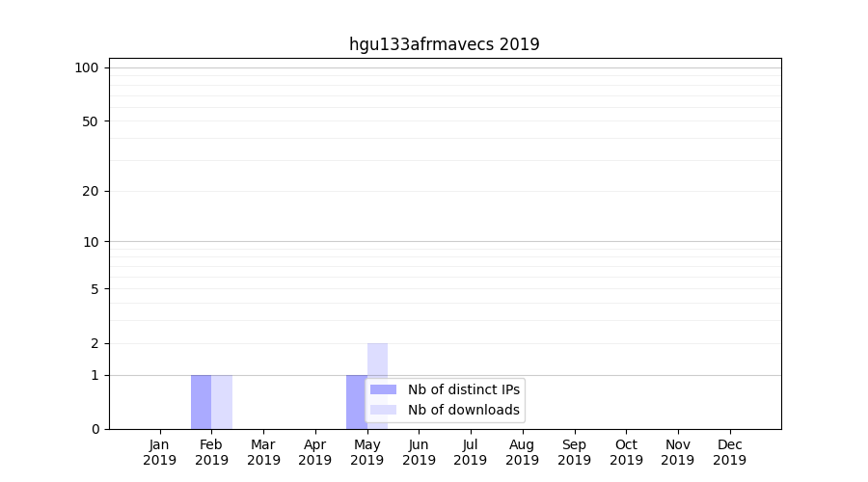Pick the Jun 2019 x-axis label

pos(419,452)
